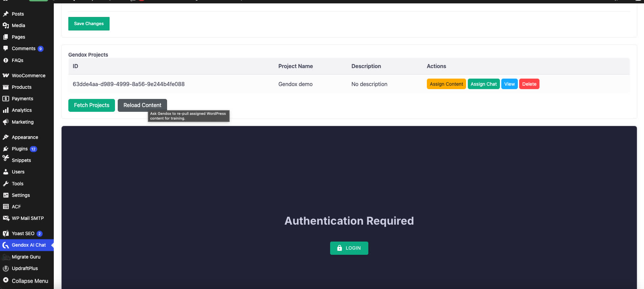This screenshot has width=644, height=289.
Task: Click the Project Name column header
Action: 296,66
